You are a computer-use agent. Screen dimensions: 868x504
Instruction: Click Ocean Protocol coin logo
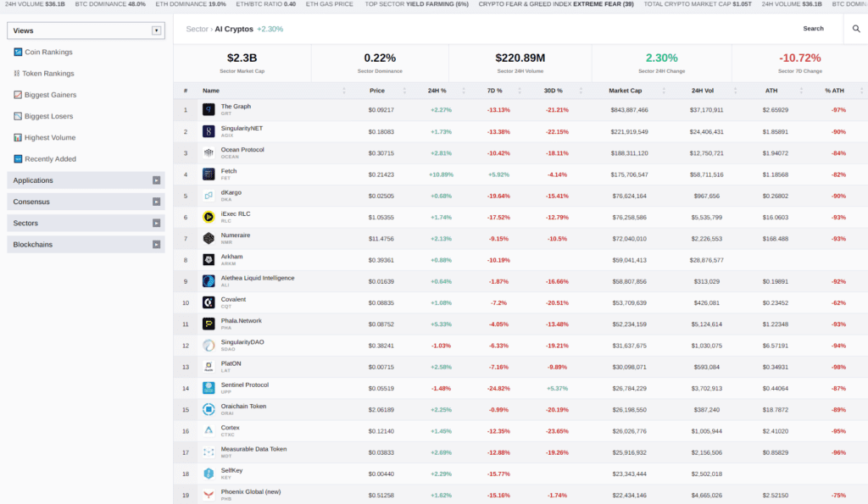209,152
